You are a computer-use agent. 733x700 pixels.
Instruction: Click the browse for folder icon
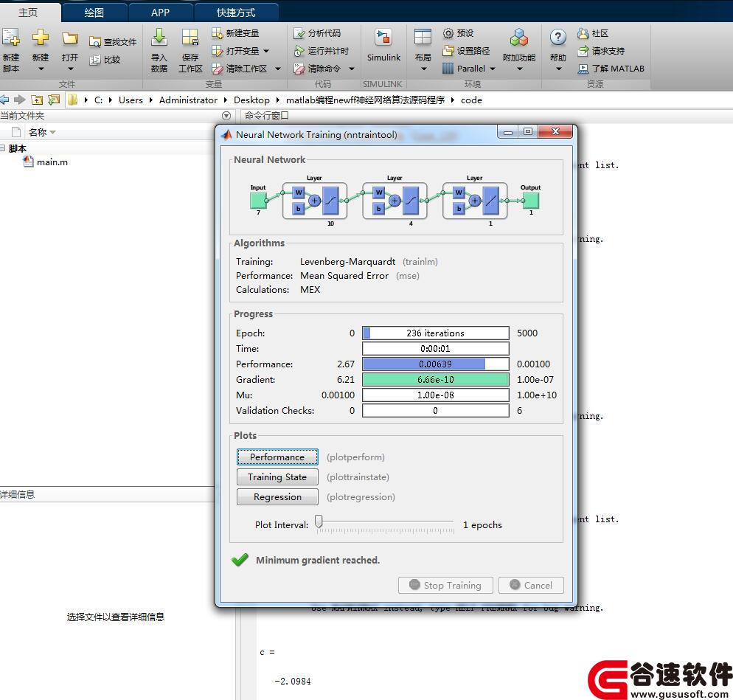point(55,100)
